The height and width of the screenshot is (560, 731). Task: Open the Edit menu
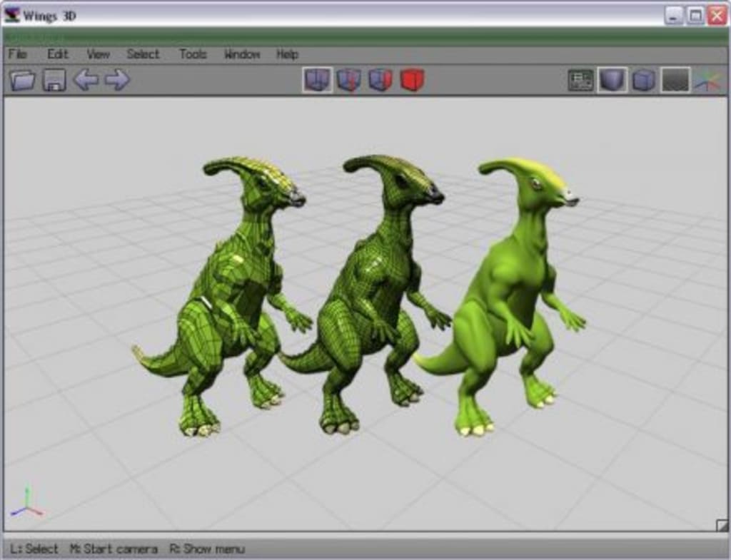point(57,54)
